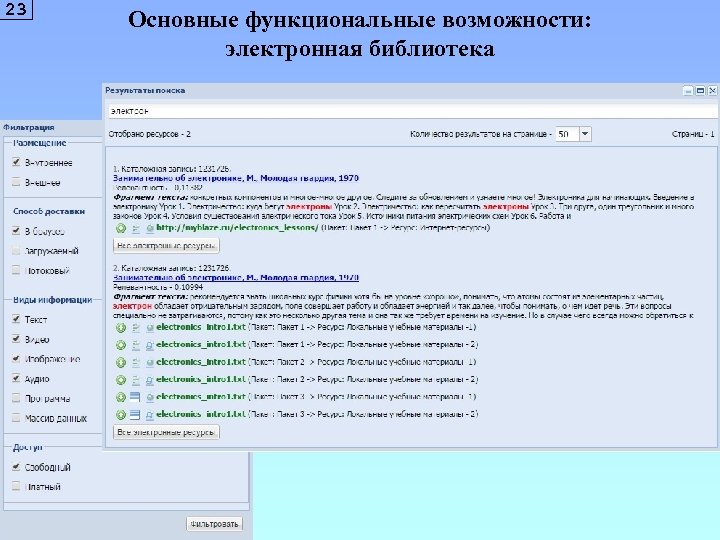Viewport: 720px width, 540px height.
Task: Click blue lined-page icon, Пакет 3 материалы - 2 row
Action: pyautogui.click(x=135, y=415)
